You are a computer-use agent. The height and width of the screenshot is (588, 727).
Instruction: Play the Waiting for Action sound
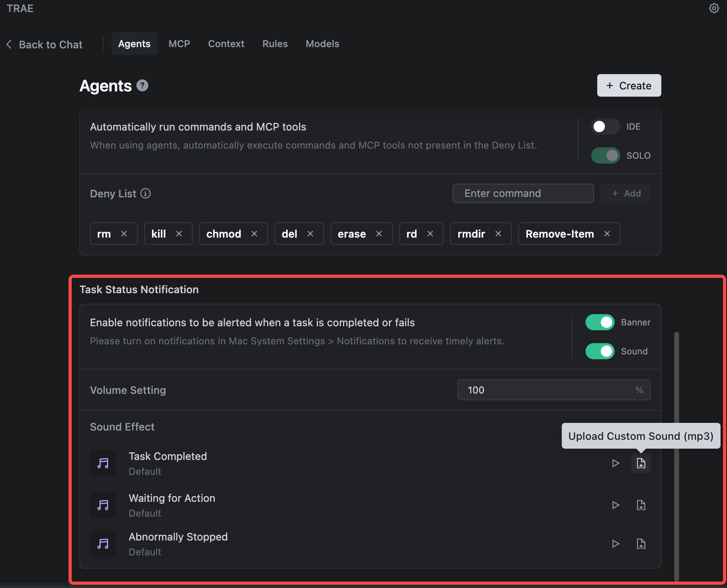tap(615, 505)
